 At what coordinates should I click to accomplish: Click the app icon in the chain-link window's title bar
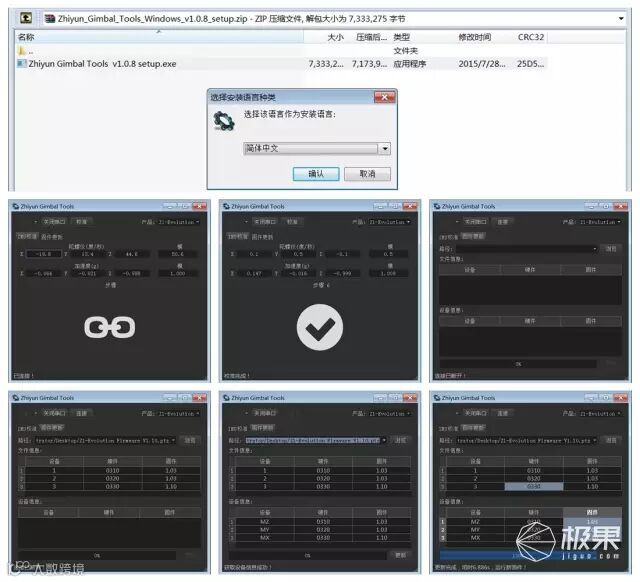tap(16, 207)
